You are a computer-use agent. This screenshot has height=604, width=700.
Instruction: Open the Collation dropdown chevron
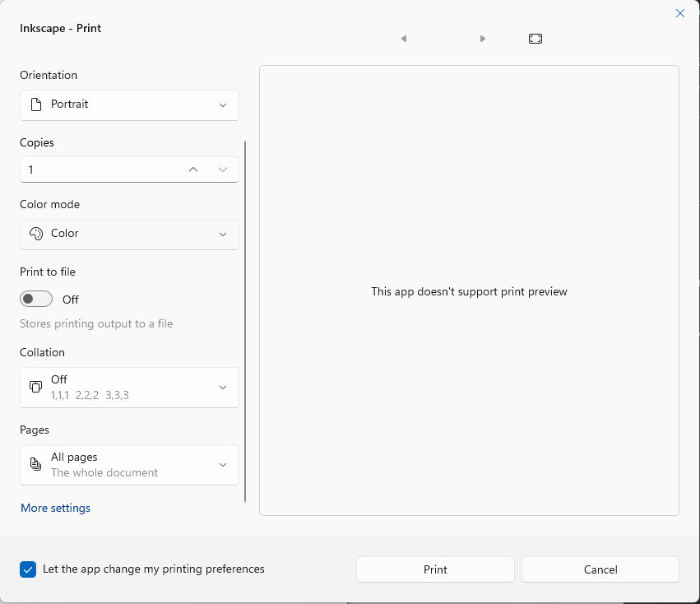(223, 388)
